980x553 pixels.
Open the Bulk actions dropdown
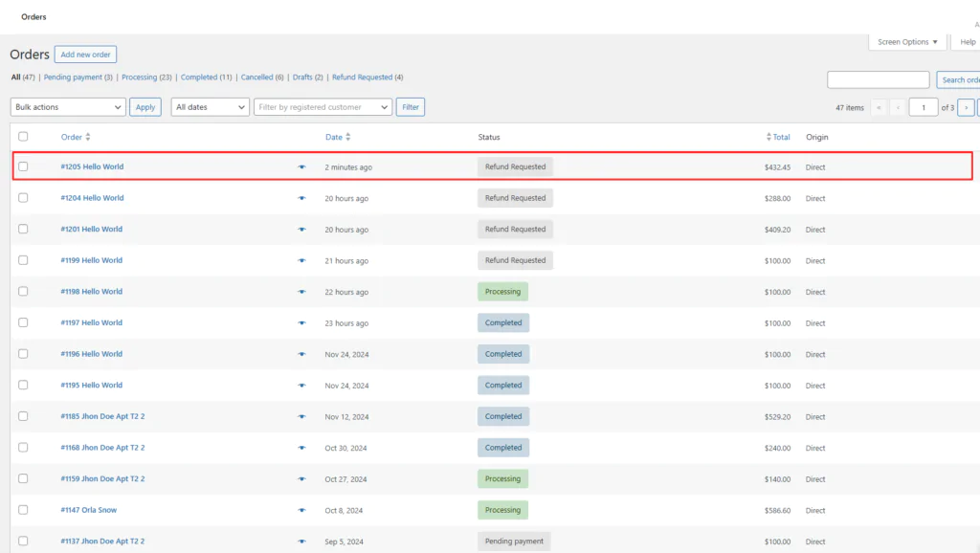pyautogui.click(x=68, y=107)
